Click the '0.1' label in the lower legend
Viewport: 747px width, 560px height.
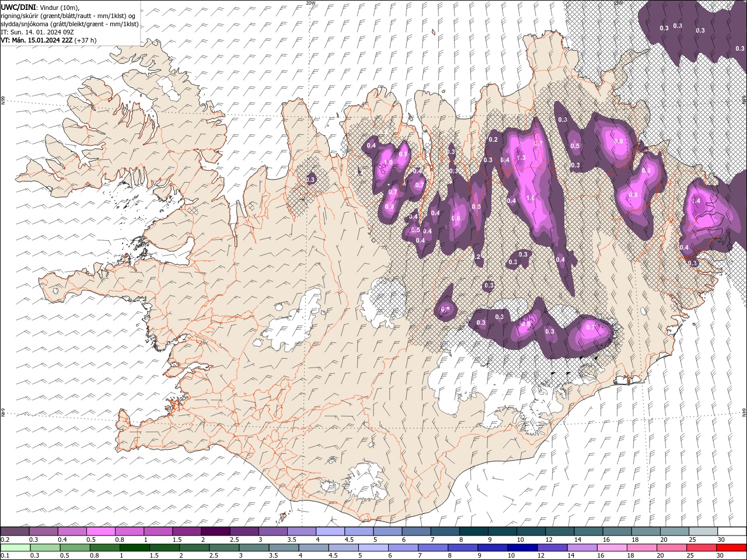point(5,556)
